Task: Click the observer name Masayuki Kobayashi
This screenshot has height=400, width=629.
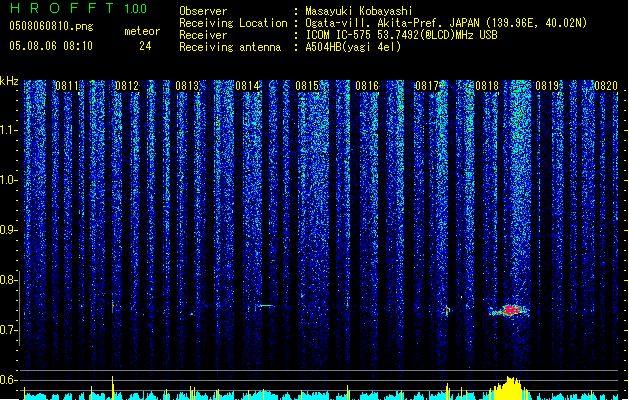Action: tap(359, 11)
